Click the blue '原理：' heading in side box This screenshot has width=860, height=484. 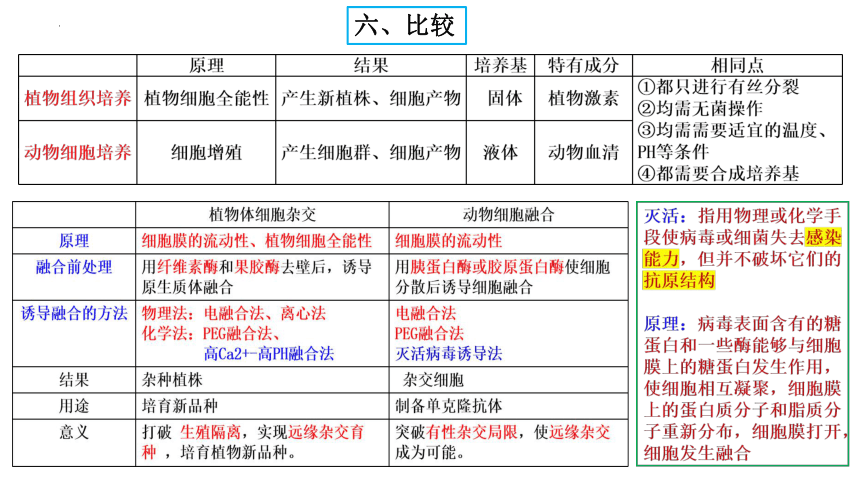click(x=665, y=324)
